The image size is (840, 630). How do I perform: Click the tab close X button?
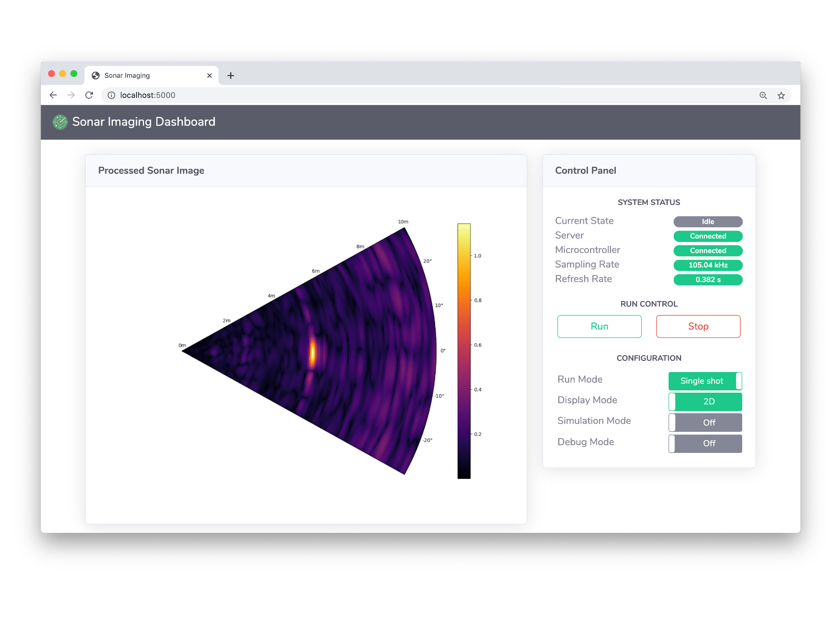coord(209,76)
